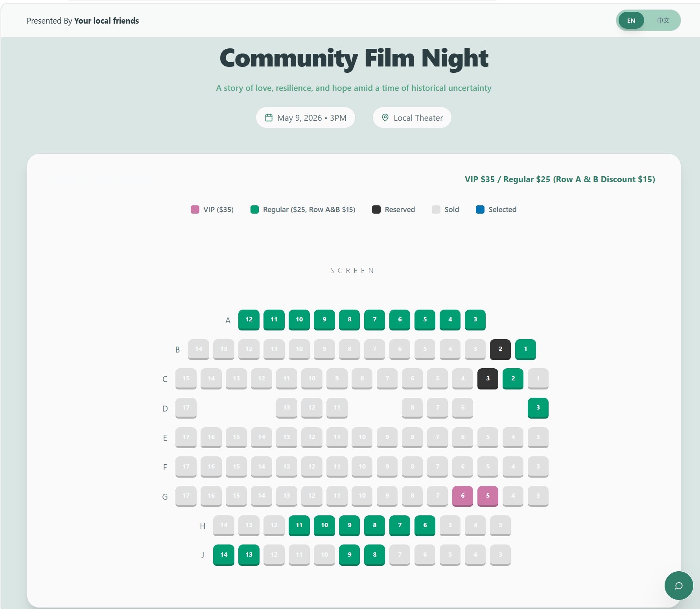700x609 pixels.
Task: Click the Local Theater location pill
Action: [x=412, y=118]
